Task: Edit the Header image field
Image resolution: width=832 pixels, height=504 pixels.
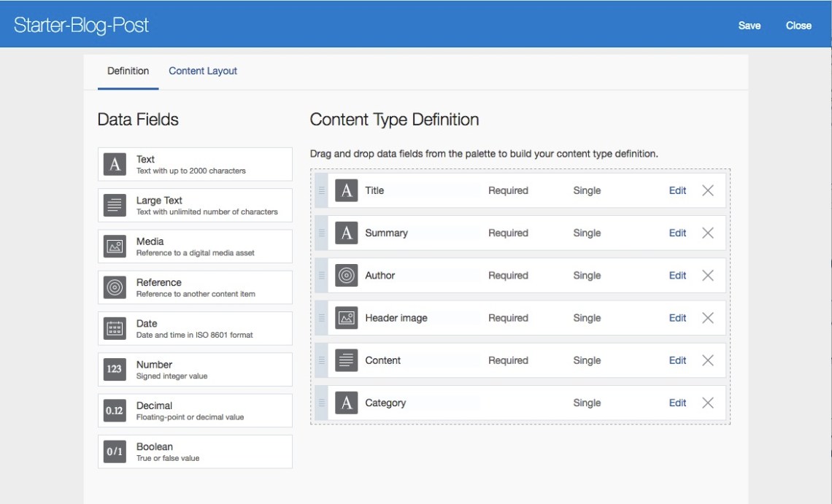Action: tap(677, 317)
